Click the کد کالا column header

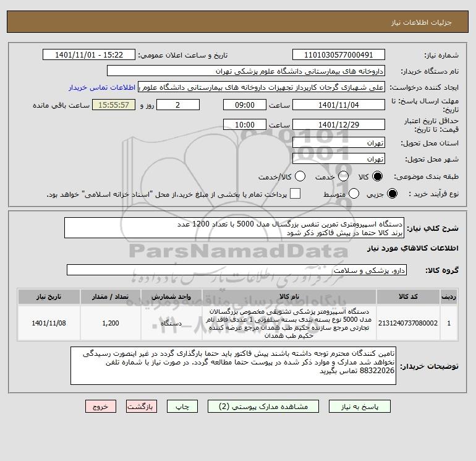pyautogui.click(x=408, y=296)
